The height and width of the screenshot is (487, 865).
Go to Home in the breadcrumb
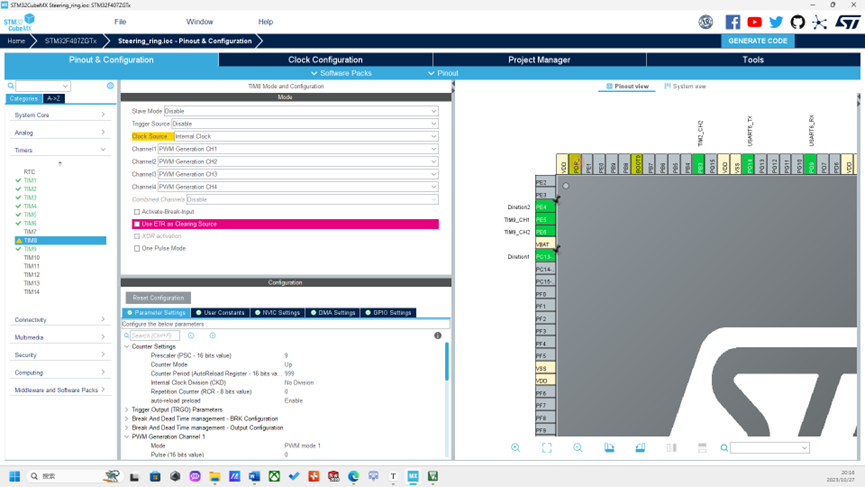16,41
